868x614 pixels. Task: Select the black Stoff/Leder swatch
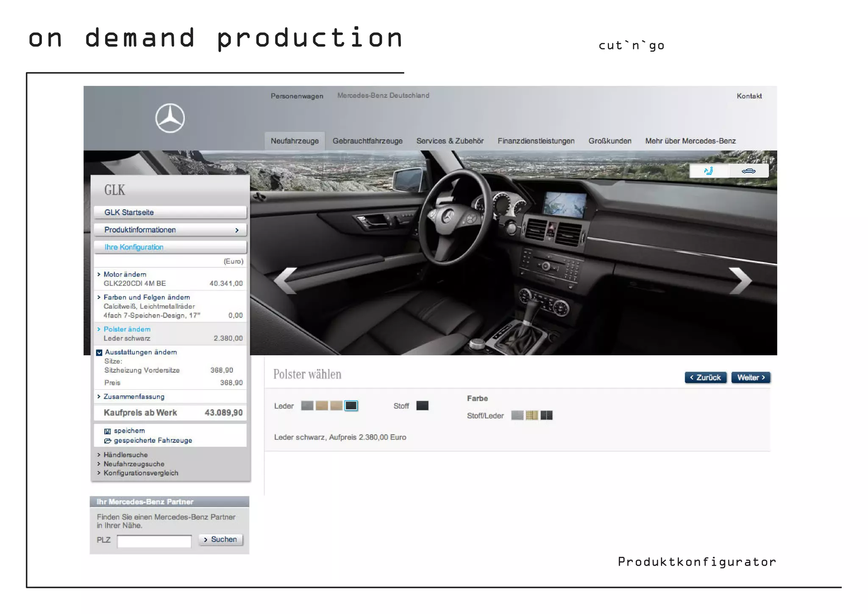[547, 416]
